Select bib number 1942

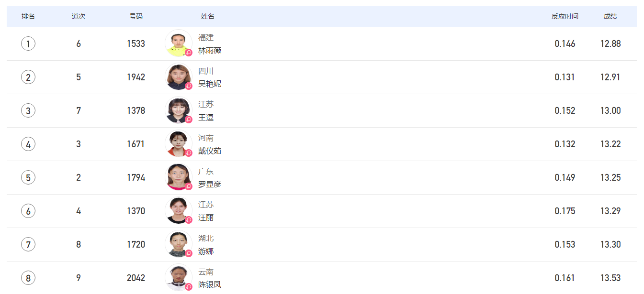tap(136, 77)
